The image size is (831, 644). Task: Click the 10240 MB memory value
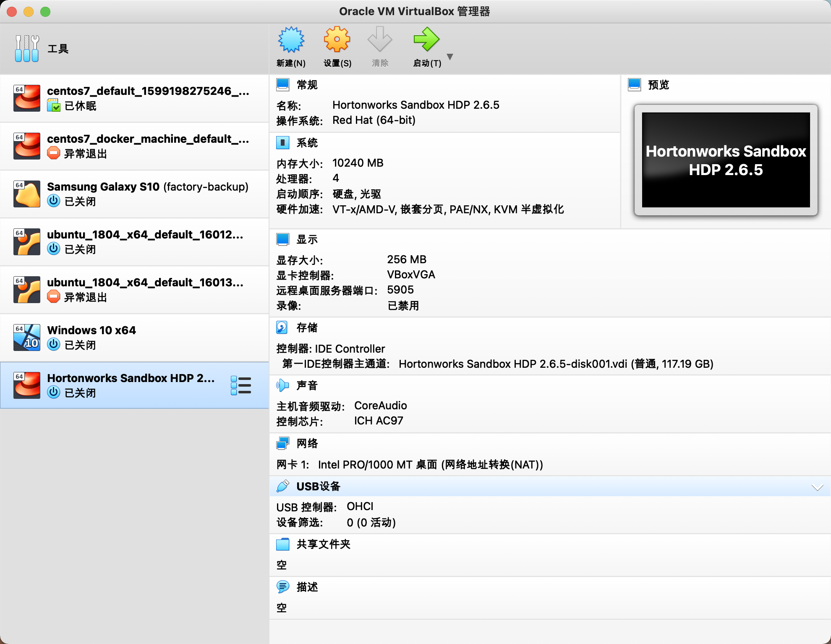(x=358, y=163)
